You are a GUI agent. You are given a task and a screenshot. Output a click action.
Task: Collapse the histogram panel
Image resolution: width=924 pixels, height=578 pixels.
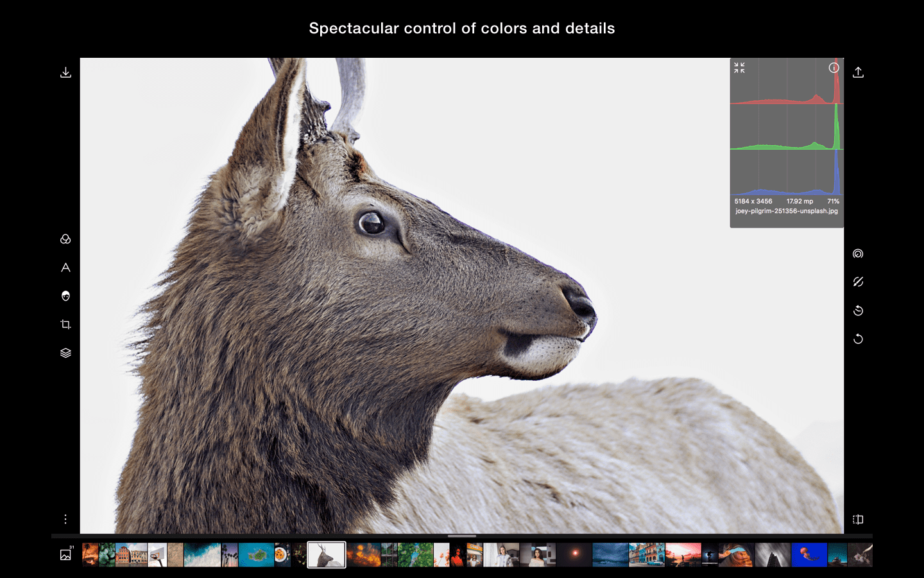tap(740, 67)
